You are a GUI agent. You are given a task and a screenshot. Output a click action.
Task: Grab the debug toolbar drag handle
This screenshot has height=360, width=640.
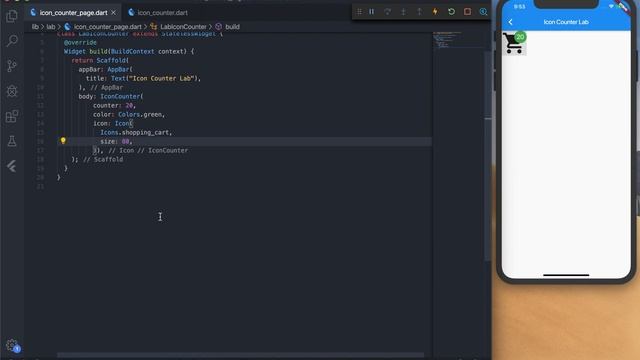pos(359,12)
